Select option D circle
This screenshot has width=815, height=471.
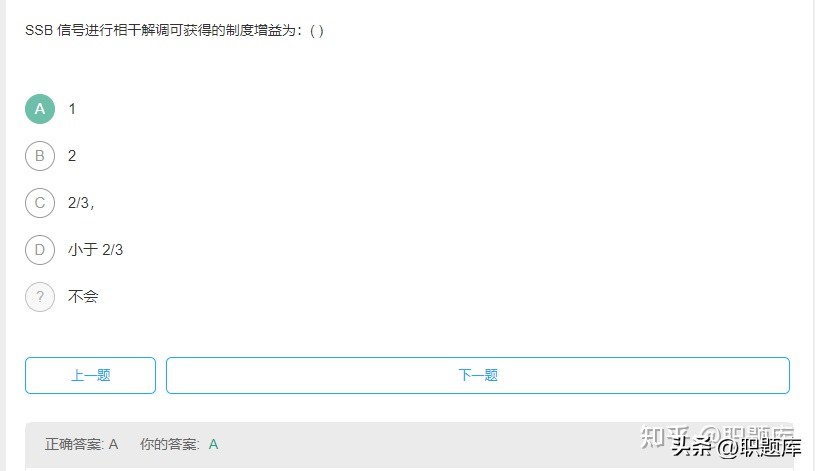[40, 250]
